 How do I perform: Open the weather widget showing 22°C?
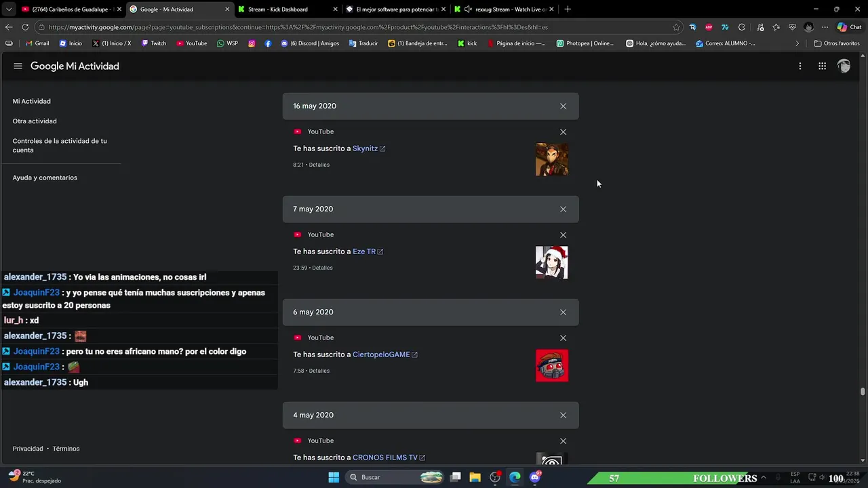tap(34, 477)
